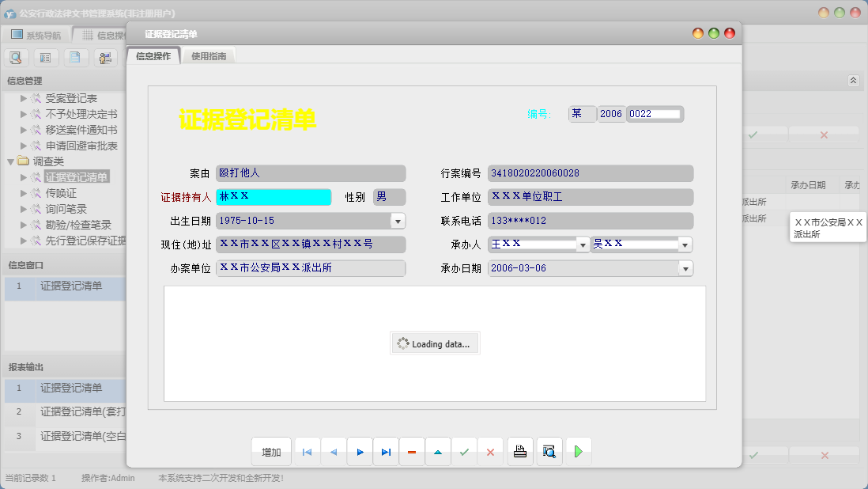Open the 承办人 dropdown showing 王XX
Viewport: 868px width, 489px height.
[583, 244]
